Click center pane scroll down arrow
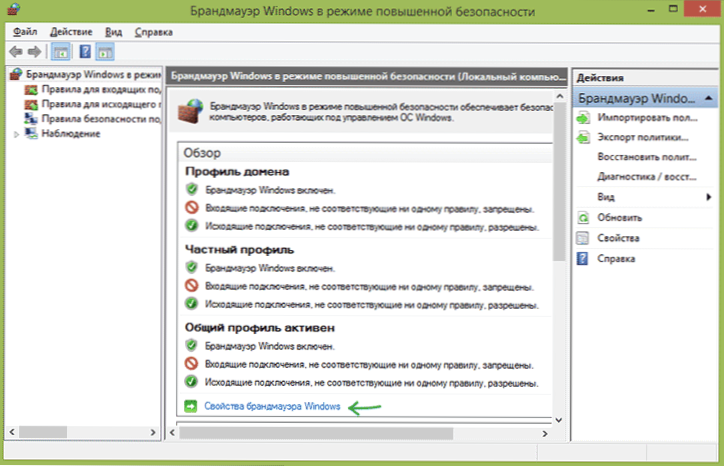This screenshot has width=724, height=466. (559, 420)
